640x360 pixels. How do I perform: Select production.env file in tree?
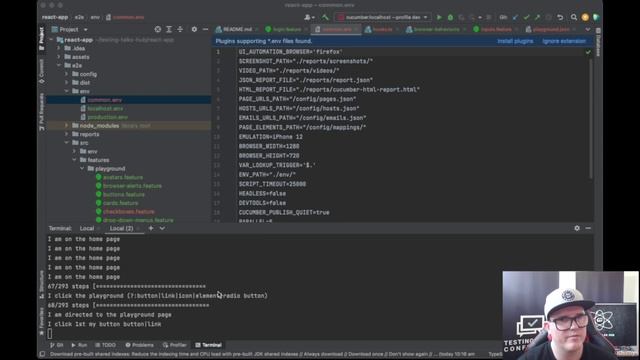click(107, 117)
